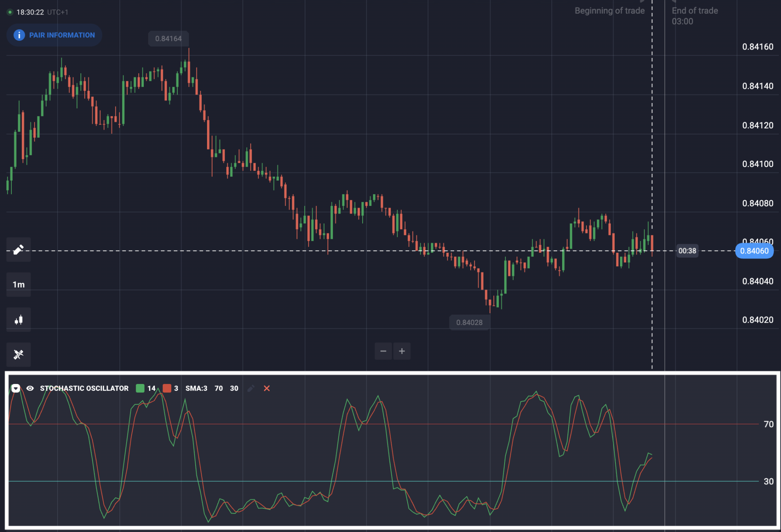Click the End of trade label
This screenshot has width=781, height=532.
(695, 11)
